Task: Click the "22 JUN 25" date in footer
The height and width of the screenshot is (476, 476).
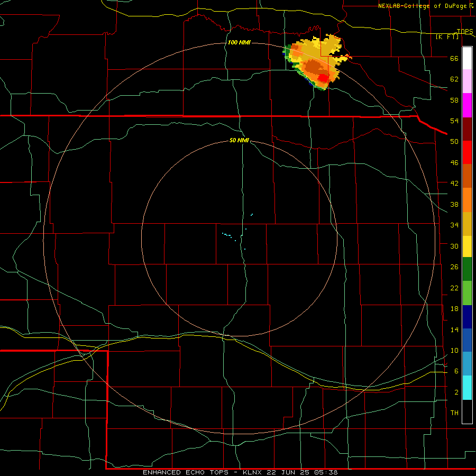Action: coord(287,472)
